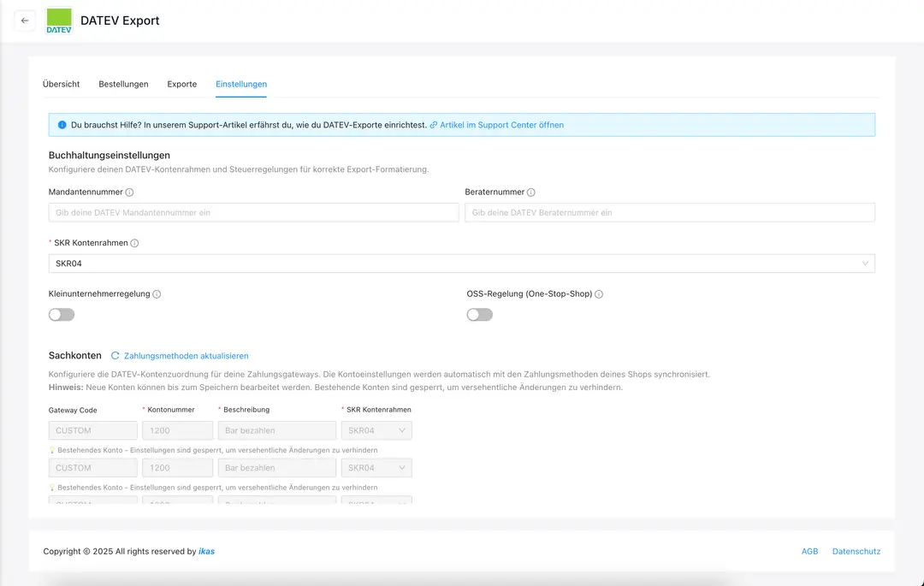
Task: Open the main SKR Kontenrahmen SKR04 dropdown
Action: [x=462, y=263]
